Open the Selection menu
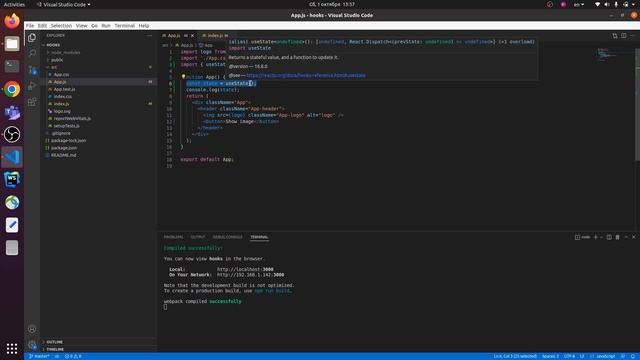Image resolution: width=640 pixels, height=360 pixels. coord(61,25)
